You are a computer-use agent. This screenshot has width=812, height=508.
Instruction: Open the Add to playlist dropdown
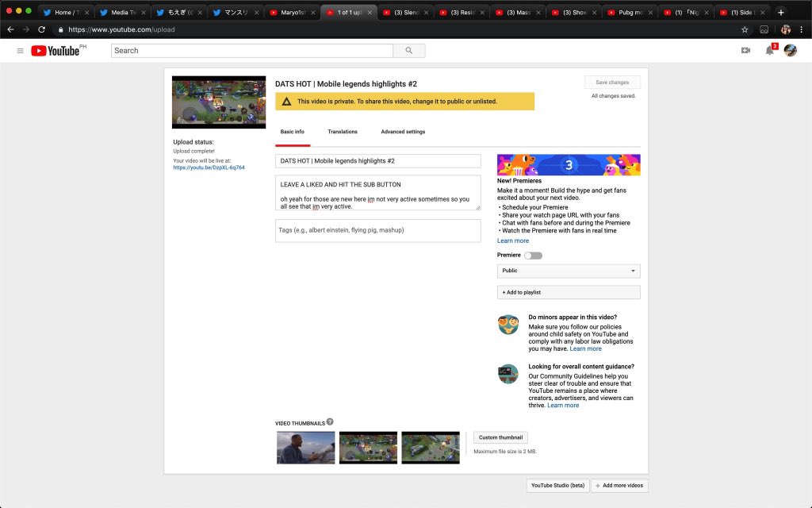pos(569,292)
